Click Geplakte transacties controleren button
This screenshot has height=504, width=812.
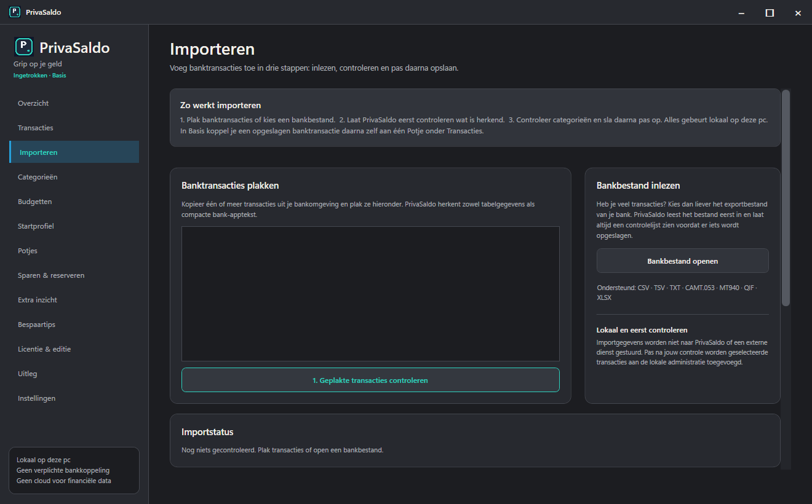[370, 380]
